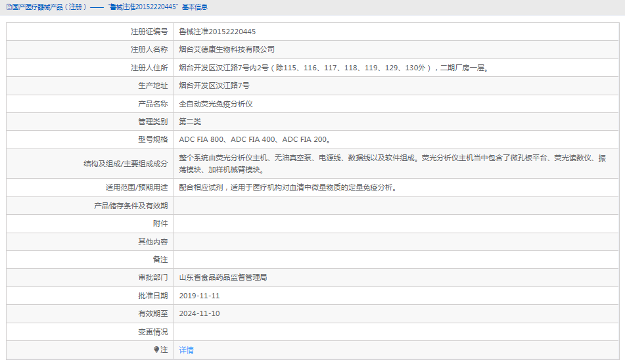Click the bulb icon next to 注
The image size is (625, 364).
pos(156,350)
